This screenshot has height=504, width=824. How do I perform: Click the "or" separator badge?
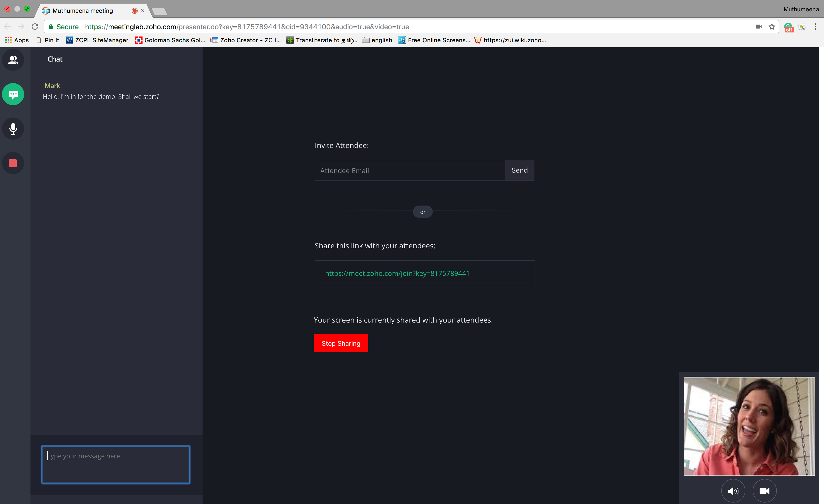click(x=423, y=212)
